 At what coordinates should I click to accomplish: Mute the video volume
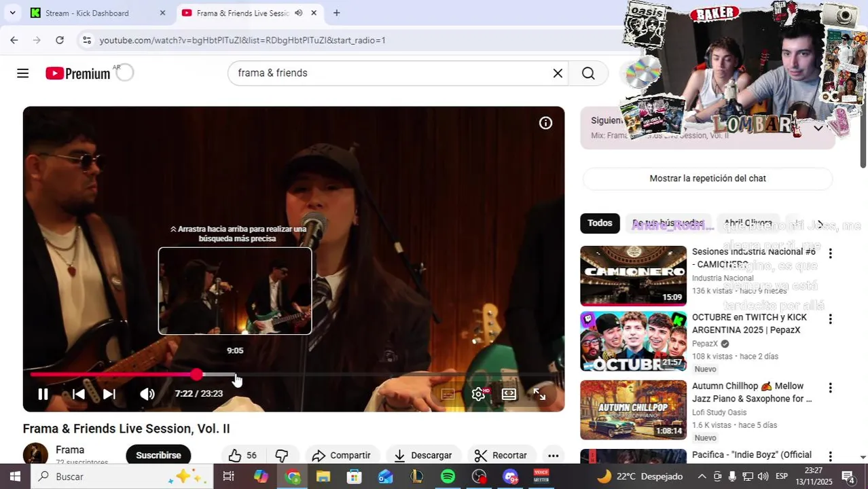pos(147,394)
